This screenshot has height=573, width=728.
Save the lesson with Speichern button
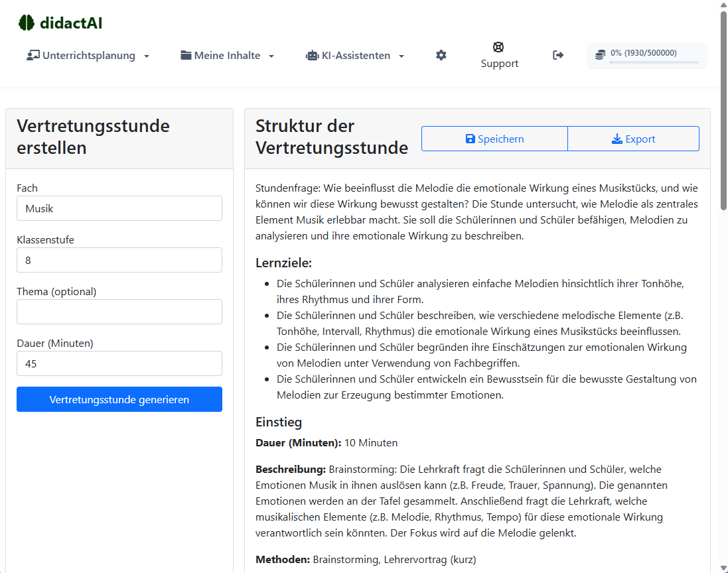(494, 139)
